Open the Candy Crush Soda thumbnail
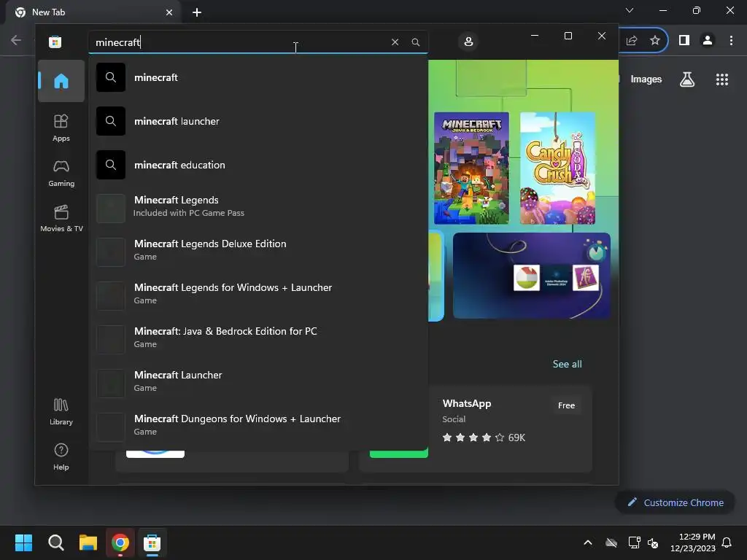 point(557,168)
